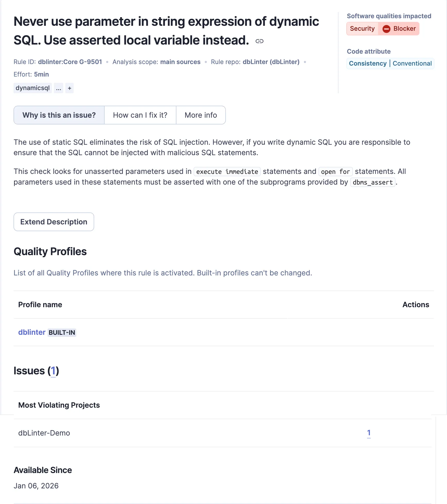
Task: Open the dblinter quality profile link
Action: point(32,332)
